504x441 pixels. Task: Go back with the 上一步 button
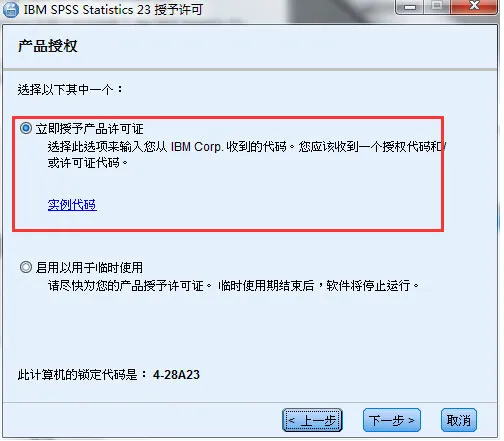pos(312,420)
